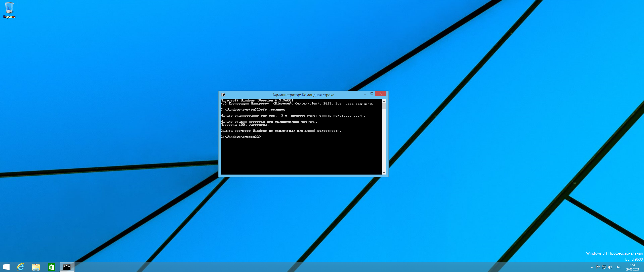Image resolution: width=644 pixels, height=272 pixels.
Task: Click the line 'Проверка 100% завершена.'
Action: pos(245,125)
